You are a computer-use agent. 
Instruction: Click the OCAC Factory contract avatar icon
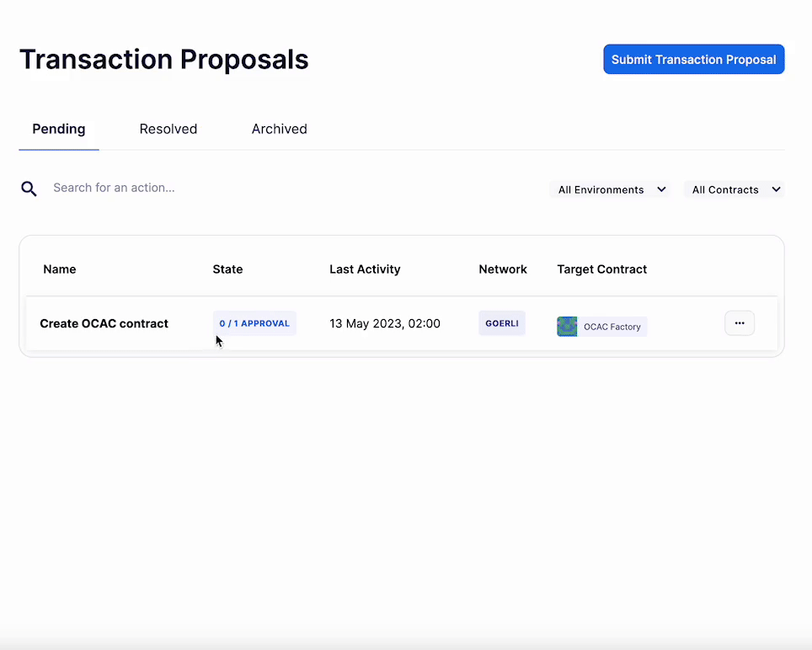(x=567, y=326)
